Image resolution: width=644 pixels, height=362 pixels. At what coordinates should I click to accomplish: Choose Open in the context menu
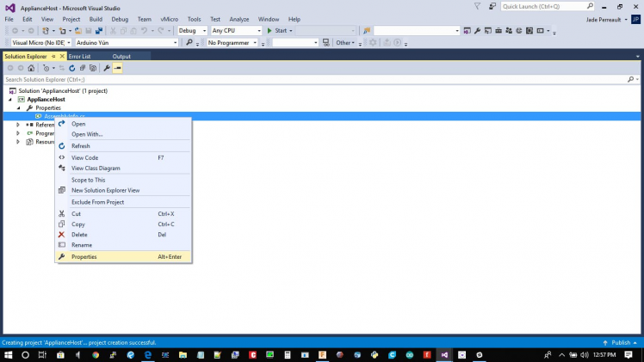[123, 124]
